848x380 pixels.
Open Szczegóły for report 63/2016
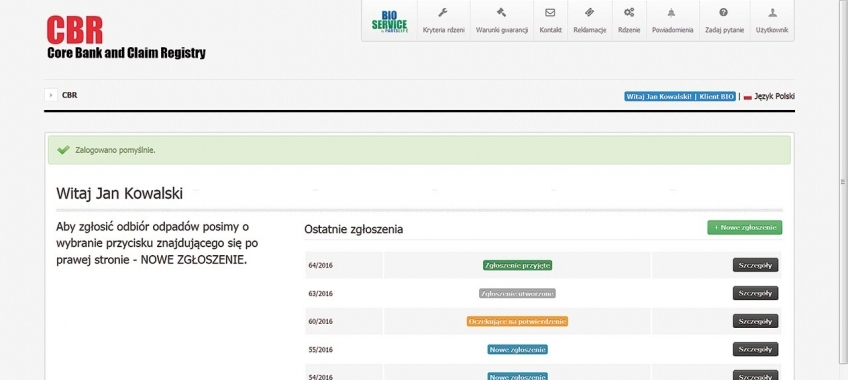click(755, 293)
